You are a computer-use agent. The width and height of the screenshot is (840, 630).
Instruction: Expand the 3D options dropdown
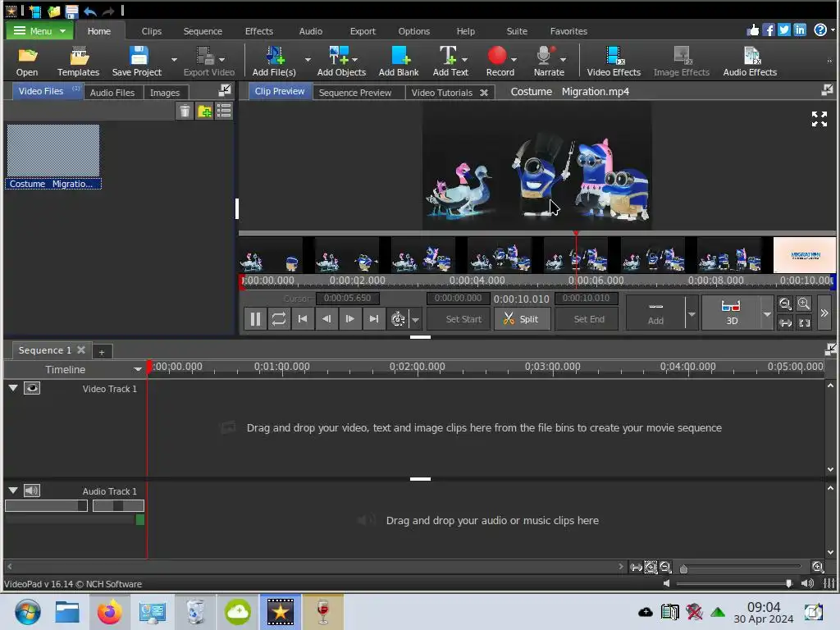tap(767, 314)
